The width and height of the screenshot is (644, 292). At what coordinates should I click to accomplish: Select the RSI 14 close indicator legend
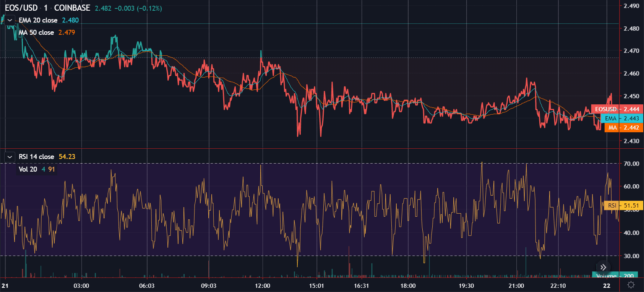click(x=36, y=157)
